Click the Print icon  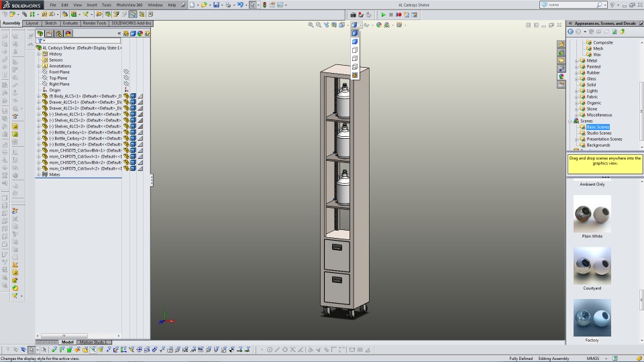(228, 5)
